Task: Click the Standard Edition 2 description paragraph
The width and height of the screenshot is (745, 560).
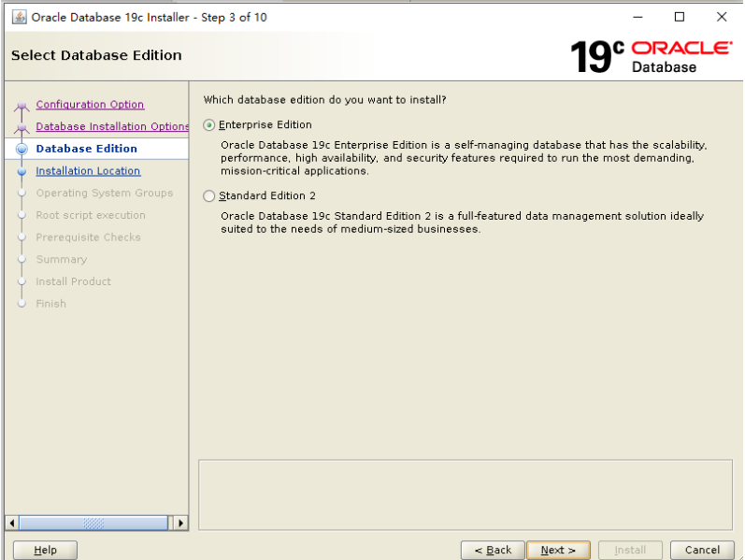Action: [462, 223]
